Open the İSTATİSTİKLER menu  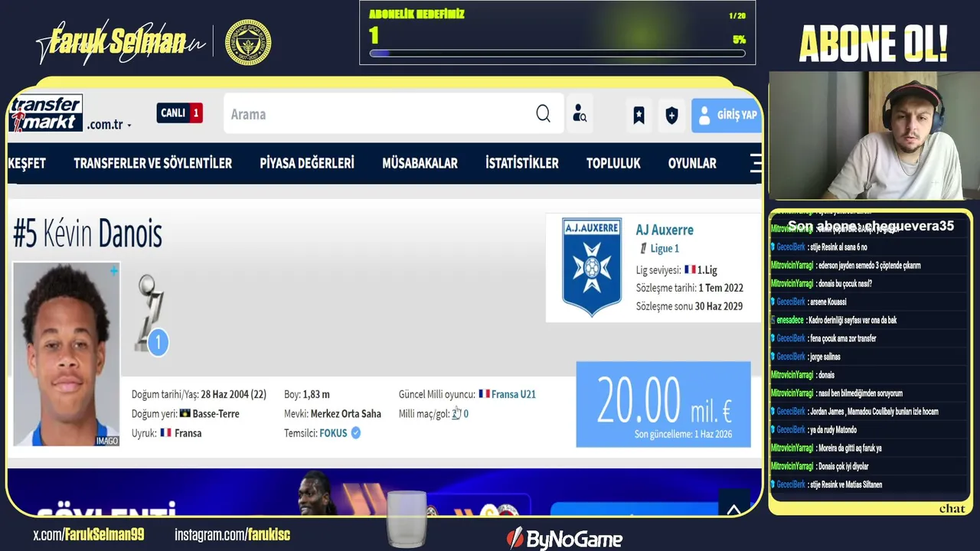click(522, 163)
